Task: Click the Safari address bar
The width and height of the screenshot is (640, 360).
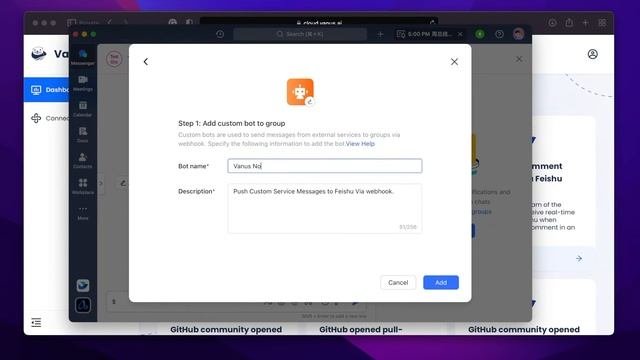Action: (x=319, y=22)
